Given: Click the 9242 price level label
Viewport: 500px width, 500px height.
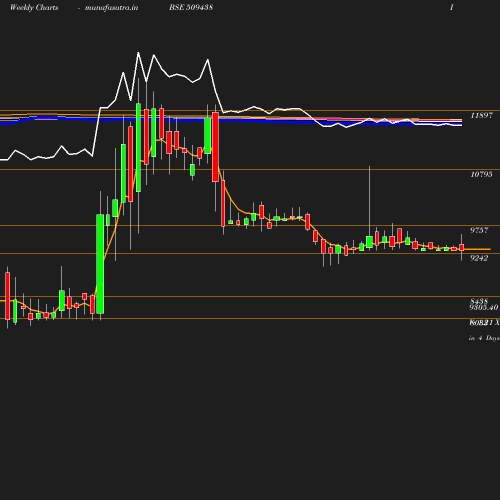Looking at the screenshot, I should point(479,258).
